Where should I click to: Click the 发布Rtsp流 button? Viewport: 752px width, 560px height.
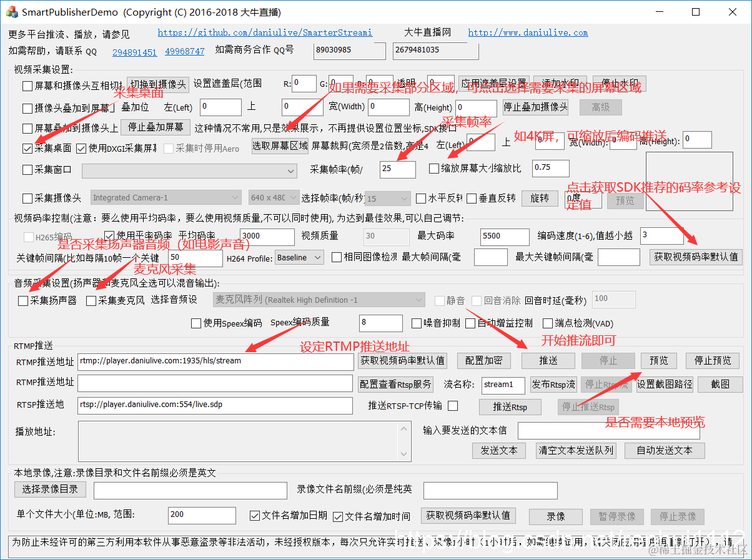(553, 384)
